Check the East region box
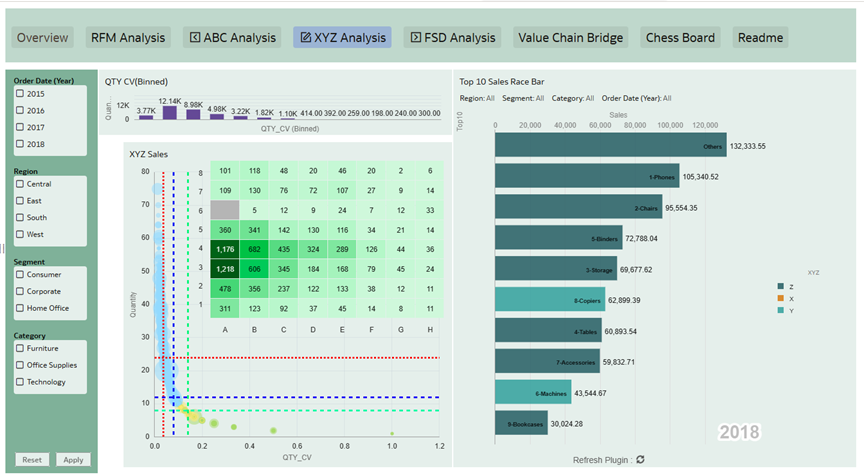The height and width of the screenshot is (475, 864). [x=20, y=201]
